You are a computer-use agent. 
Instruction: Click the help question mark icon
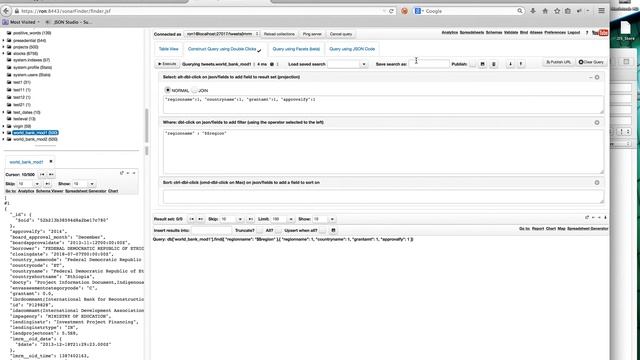587,33
